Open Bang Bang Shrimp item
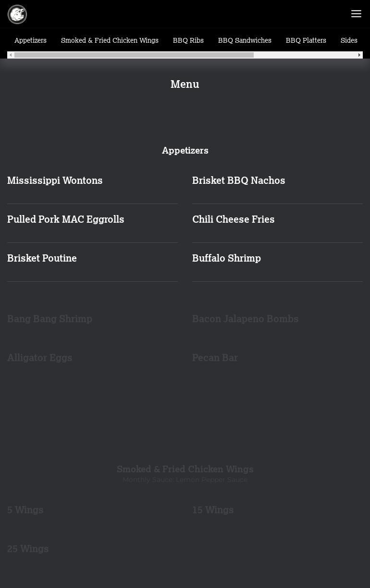 click(49, 319)
